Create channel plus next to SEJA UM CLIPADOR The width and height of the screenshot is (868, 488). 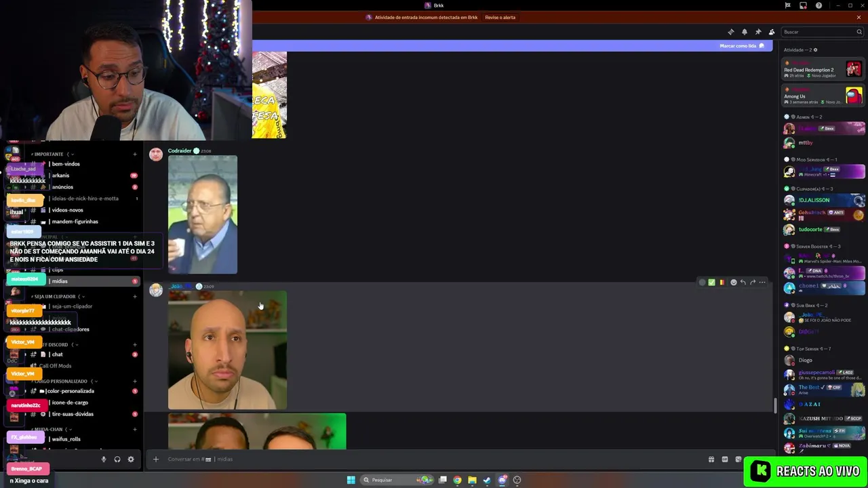[x=134, y=297]
